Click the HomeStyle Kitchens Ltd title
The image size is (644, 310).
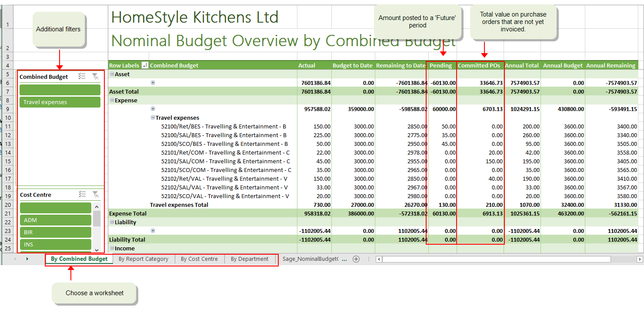click(195, 17)
